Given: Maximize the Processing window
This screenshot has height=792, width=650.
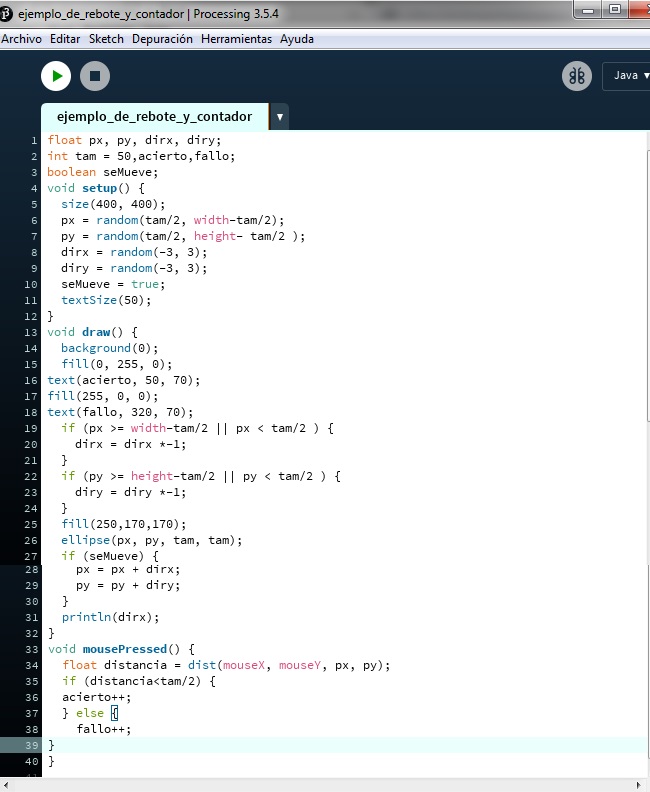Looking at the screenshot, I should [614, 10].
